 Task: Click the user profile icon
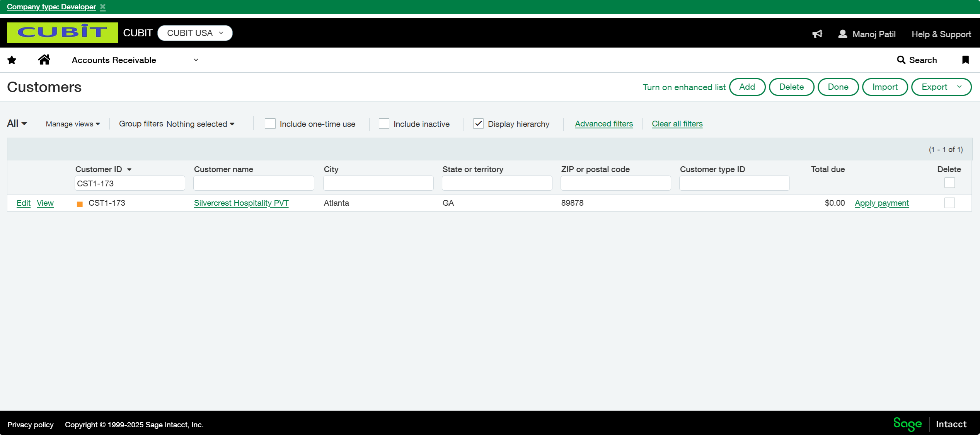tap(842, 34)
